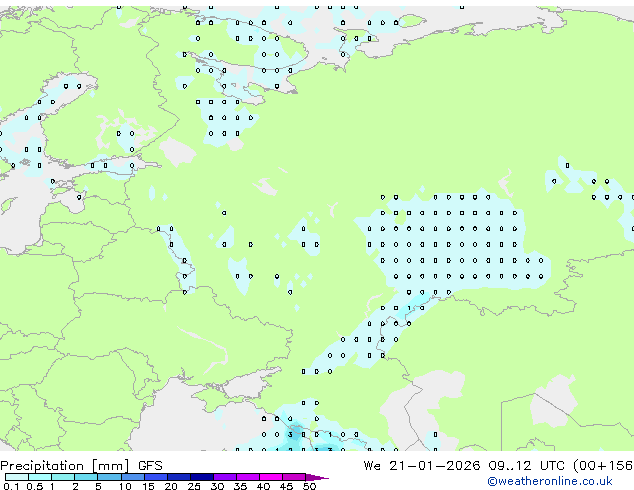634x490 pixels.
Task: Click the '45' legend scale label
Action: pyautogui.click(x=286, y=486)
